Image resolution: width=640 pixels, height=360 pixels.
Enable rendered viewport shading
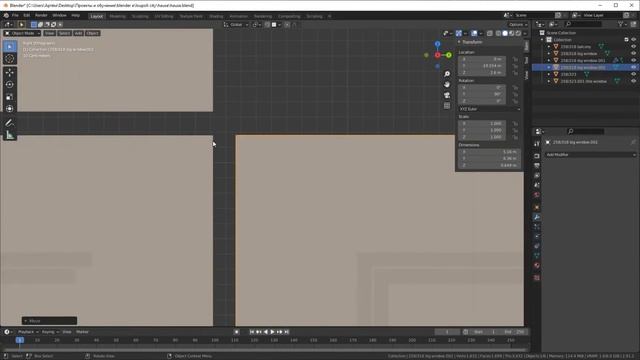[x=518, y=33]
